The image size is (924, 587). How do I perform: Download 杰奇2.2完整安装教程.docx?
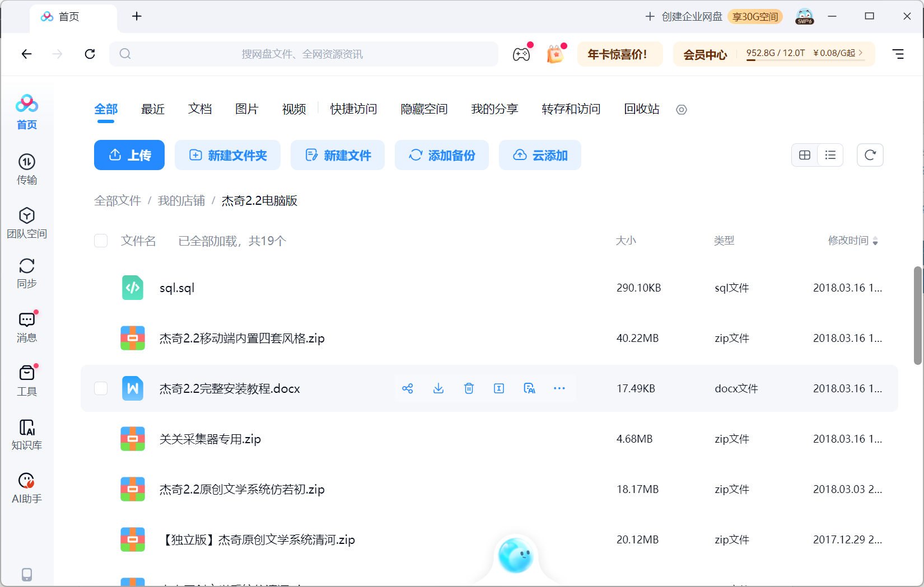coord(438,388)
